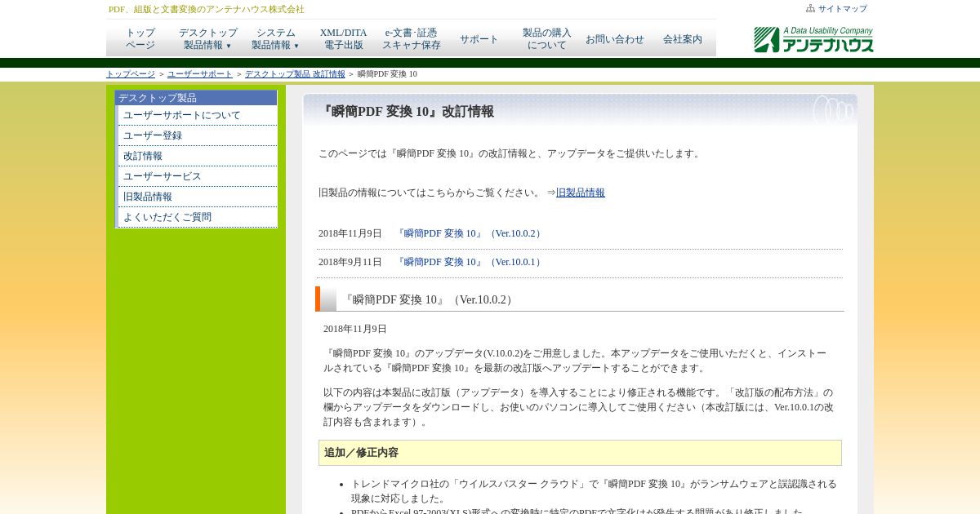Screen dimensions: 980x514
Task: Click the トップページ breadcrumb link
Action: click(131, 74)
